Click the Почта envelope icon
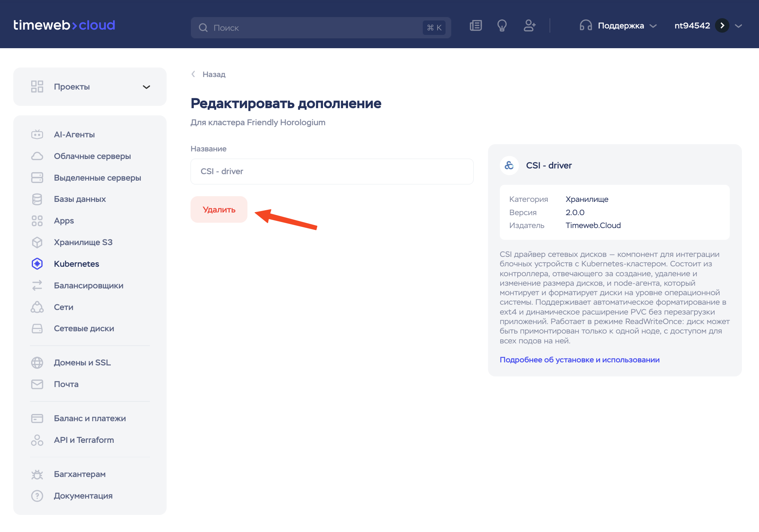 point(37,384)
